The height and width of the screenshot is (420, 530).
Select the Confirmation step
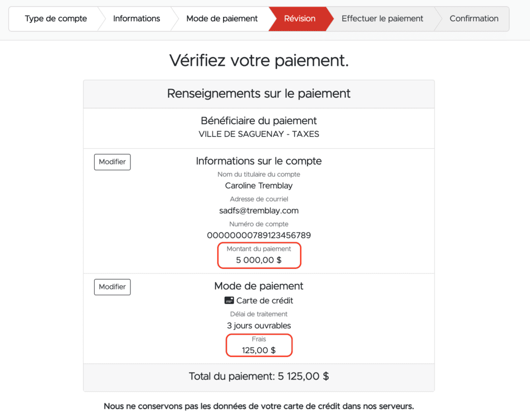click(x=474, y=19)
